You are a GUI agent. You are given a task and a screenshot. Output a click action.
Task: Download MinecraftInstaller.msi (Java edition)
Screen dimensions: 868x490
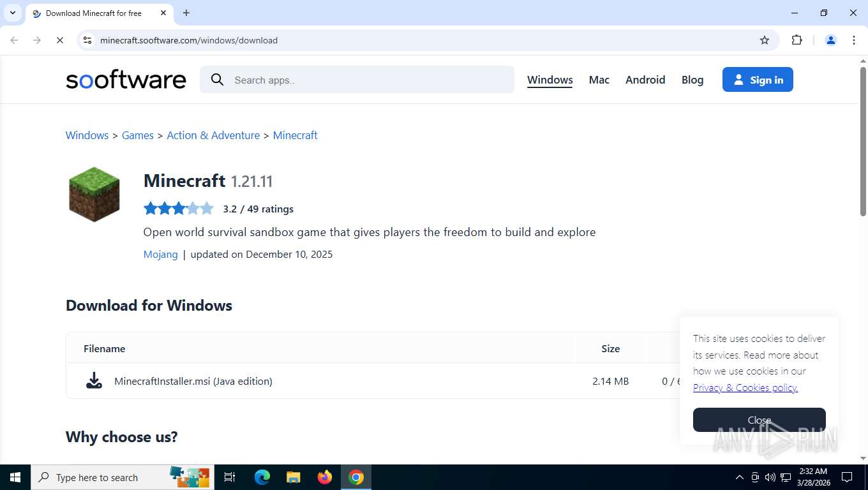[193, 381]
